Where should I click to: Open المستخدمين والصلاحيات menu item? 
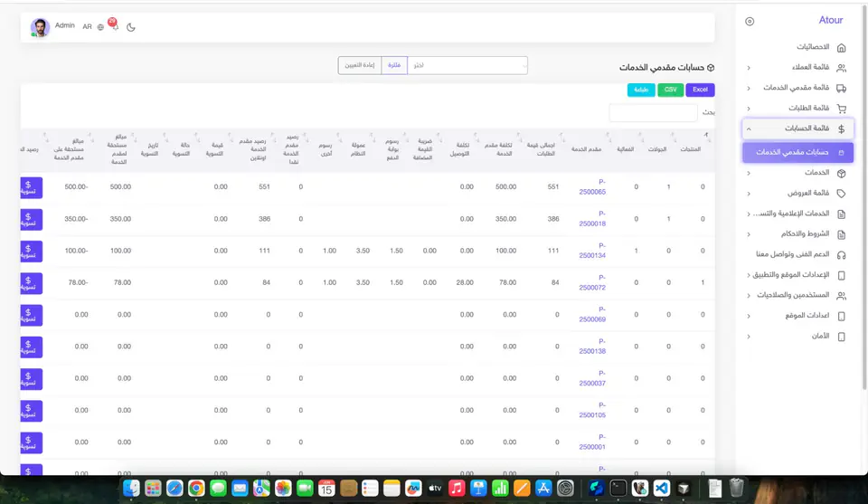tap(797, 295)
